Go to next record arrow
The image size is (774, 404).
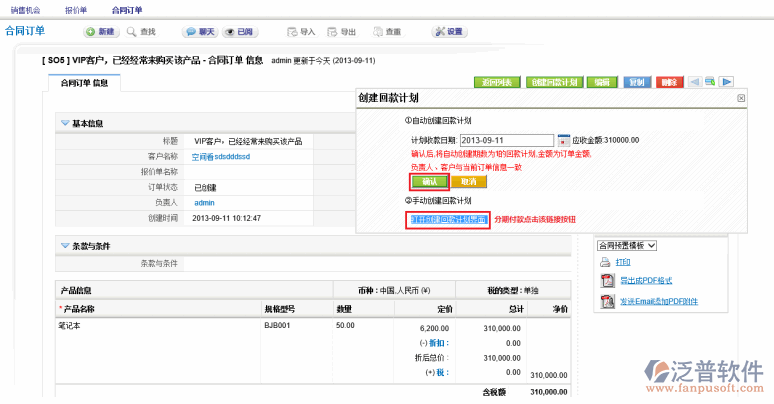pos(727,82)
